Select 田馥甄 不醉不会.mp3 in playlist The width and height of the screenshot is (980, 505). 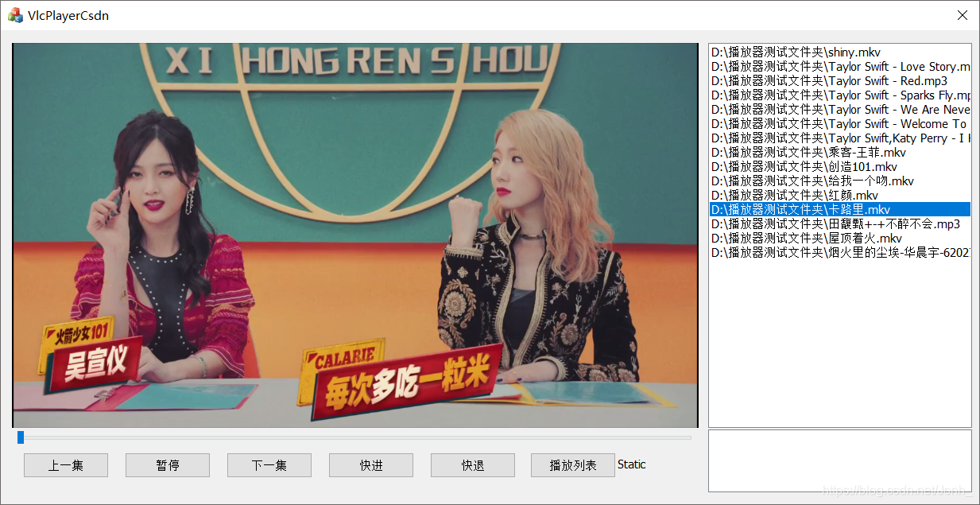840,224
